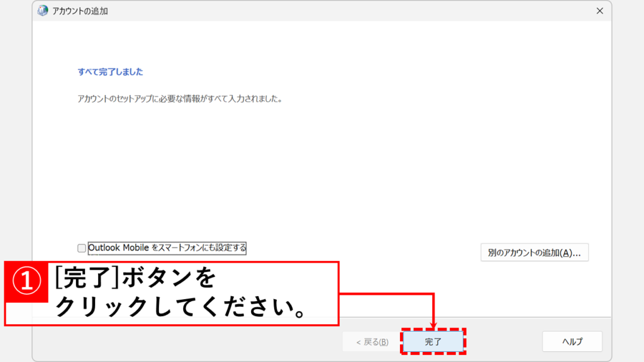Click the Outlook account icon in title bar
This screenshot has width=644, height=362.
point(43,11)
